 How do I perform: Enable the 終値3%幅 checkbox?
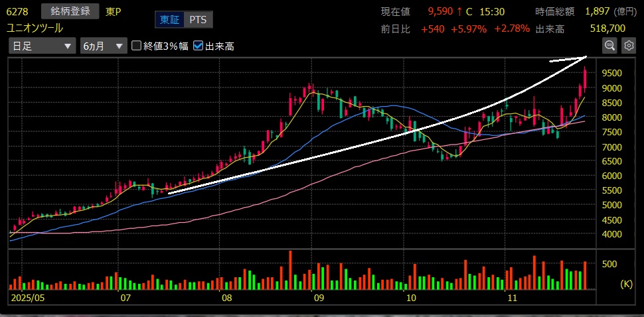coord(137,46)
